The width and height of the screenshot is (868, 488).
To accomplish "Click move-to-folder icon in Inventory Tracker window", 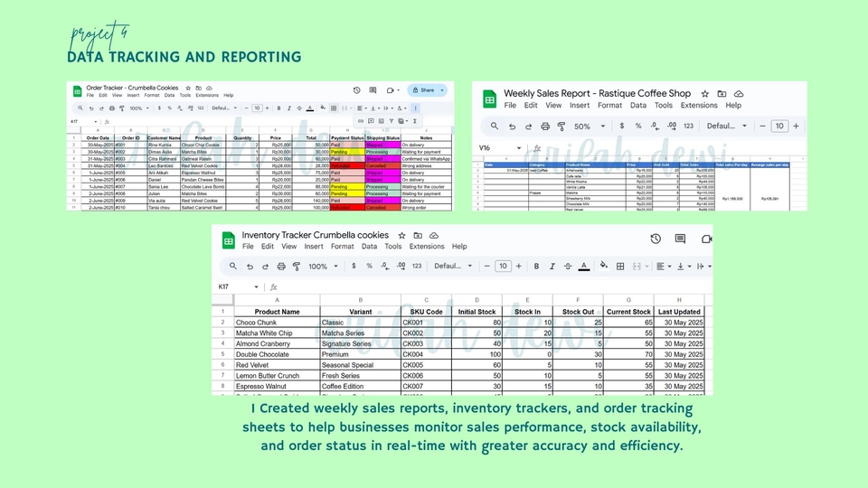I will coord(418,235).
